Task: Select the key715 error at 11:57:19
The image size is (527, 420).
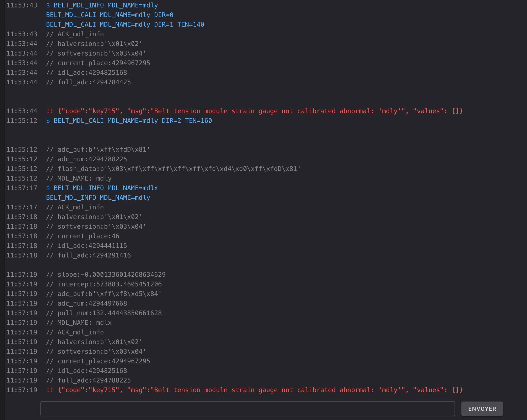Action: click(x=254, y=390)
